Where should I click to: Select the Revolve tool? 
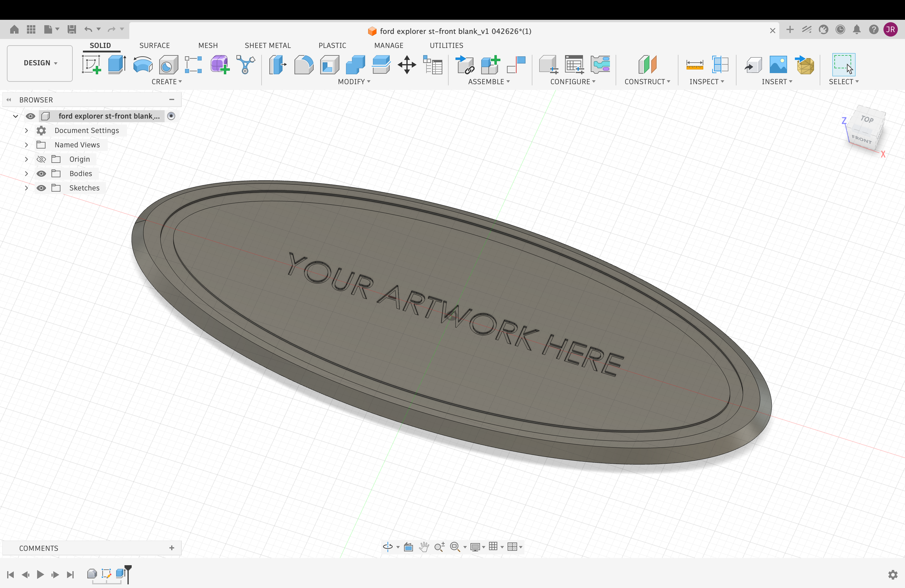pos(143,64)
